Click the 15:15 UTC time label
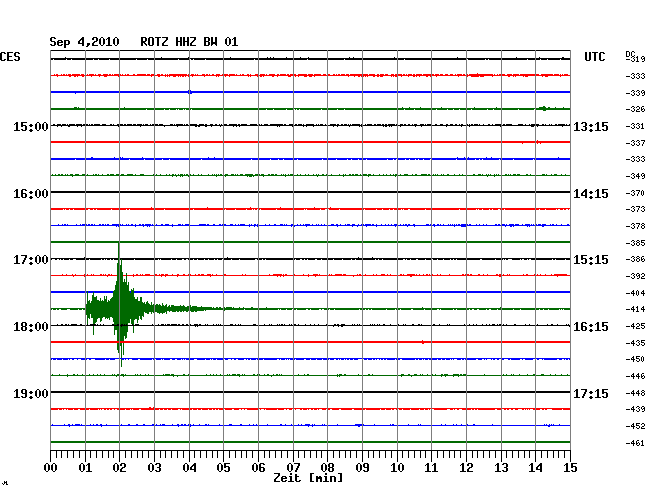Screen dimensions: 650x494 [591, 260]
